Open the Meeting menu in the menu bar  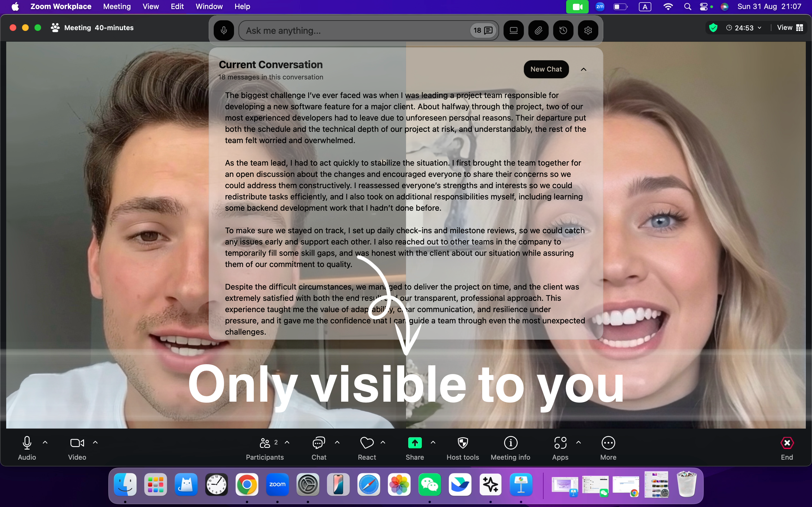[117, 7]
